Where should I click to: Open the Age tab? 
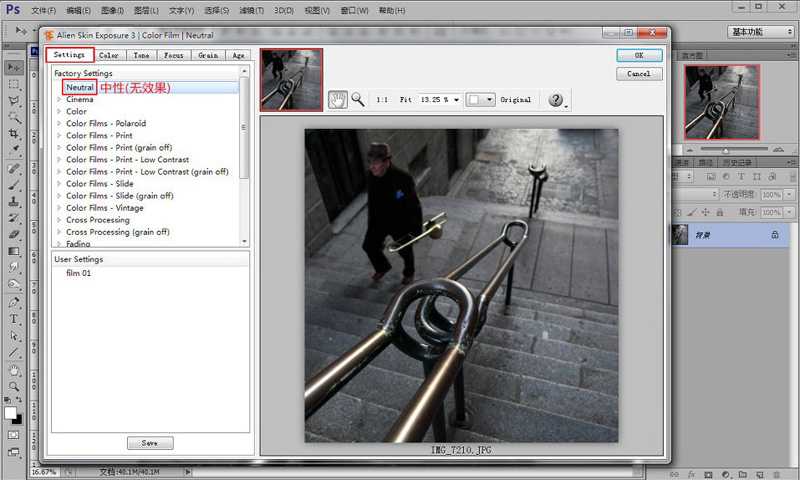click(x=238, y=55)
